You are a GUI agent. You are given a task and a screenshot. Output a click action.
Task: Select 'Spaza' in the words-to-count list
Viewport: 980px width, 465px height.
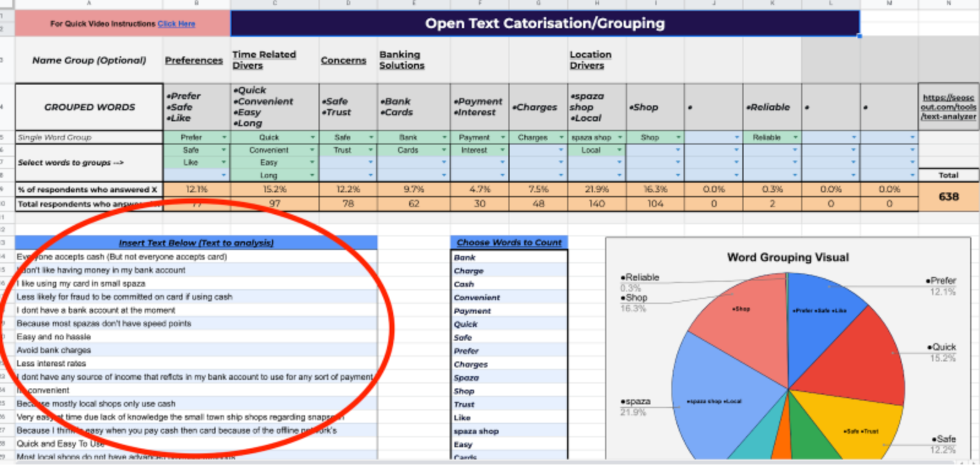point(509,378)
